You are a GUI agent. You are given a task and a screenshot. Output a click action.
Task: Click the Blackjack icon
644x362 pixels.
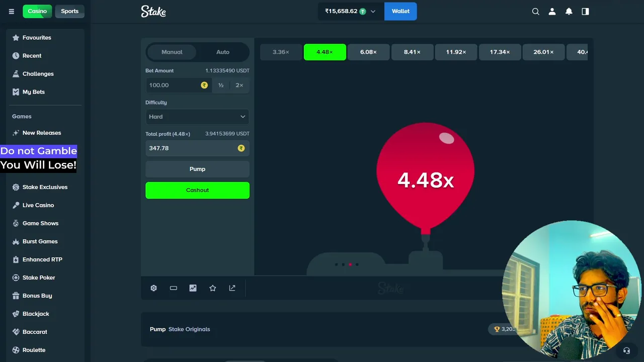coord(16,314)
